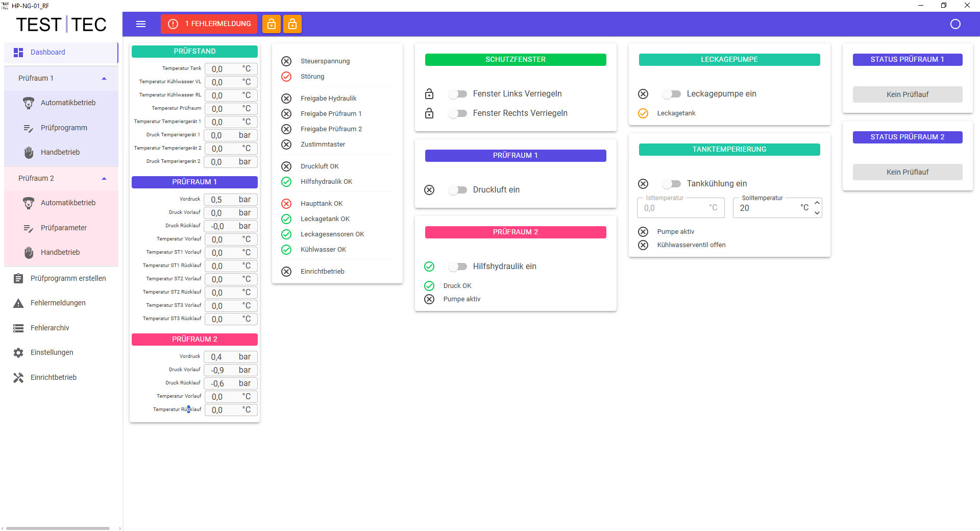This screenshot has height=531, width=980.
Task: Click the circle icon at the top right
Action: coord(955,24)
